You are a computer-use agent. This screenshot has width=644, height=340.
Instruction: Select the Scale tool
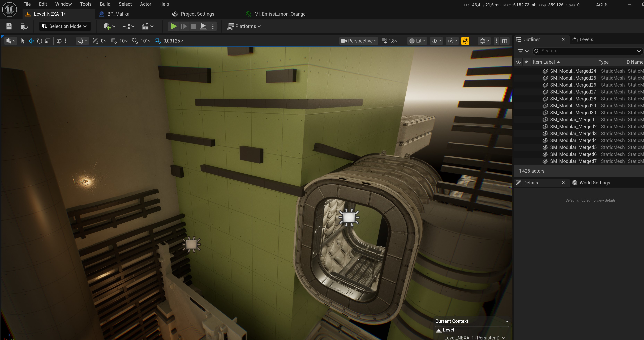point(48,41)
